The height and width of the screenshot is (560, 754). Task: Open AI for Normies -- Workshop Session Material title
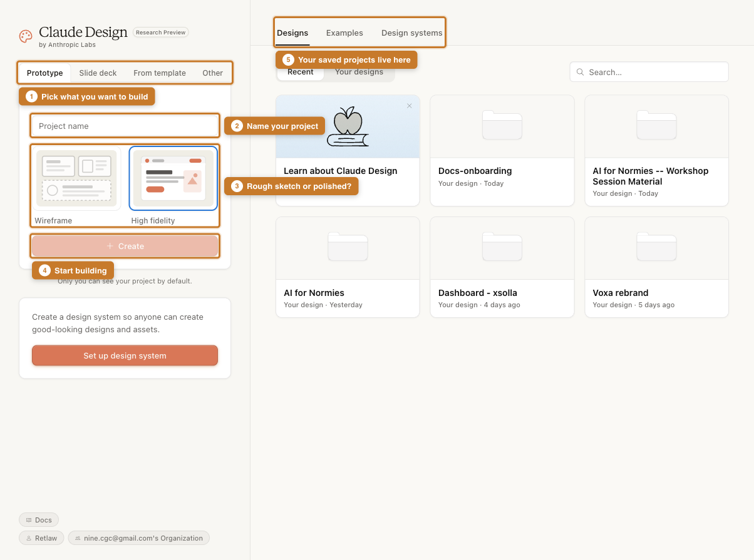click(651, 176)
